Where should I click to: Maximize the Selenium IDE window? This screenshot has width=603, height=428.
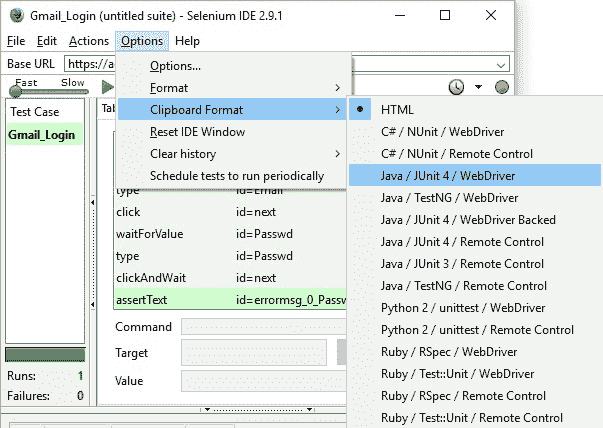445,15
